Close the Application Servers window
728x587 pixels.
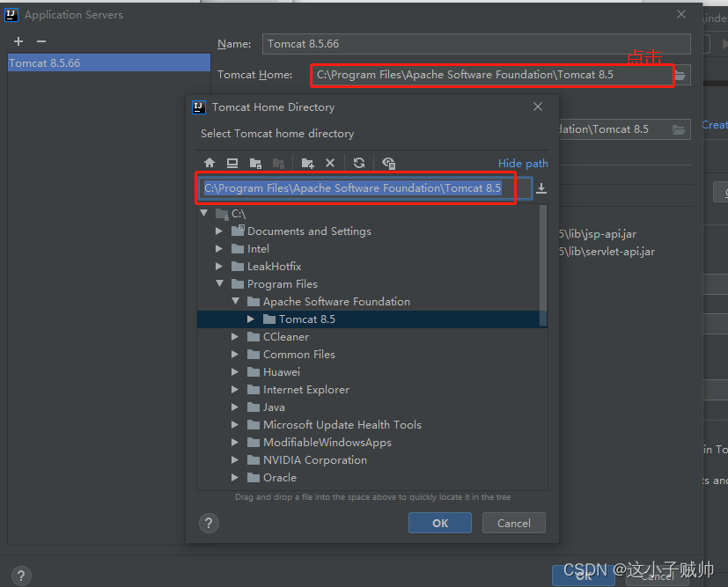click(x=681, y=14)
